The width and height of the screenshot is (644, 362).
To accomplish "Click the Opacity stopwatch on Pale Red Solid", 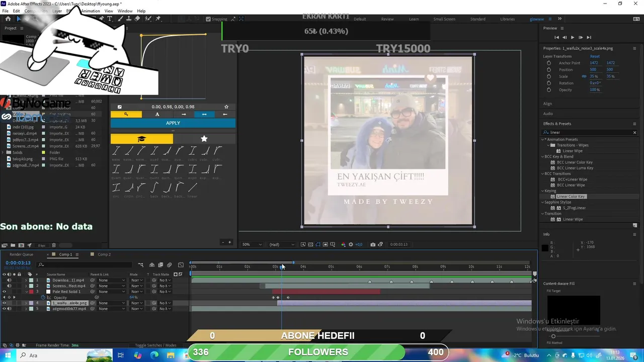I will (x=43, y=297).
